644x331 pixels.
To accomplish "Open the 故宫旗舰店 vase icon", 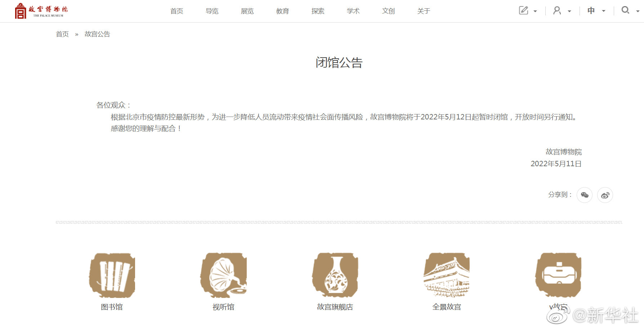I will [335, 275].
